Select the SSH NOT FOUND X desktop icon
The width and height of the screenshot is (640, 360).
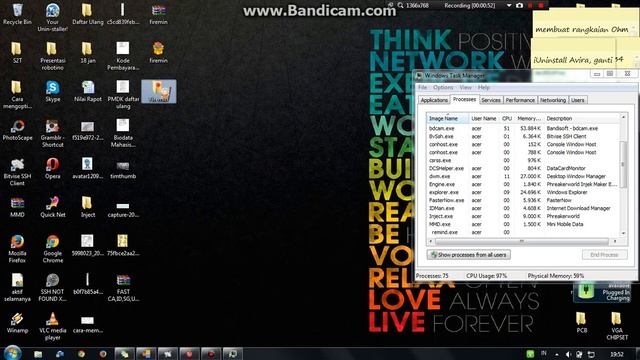pos(52,287)
